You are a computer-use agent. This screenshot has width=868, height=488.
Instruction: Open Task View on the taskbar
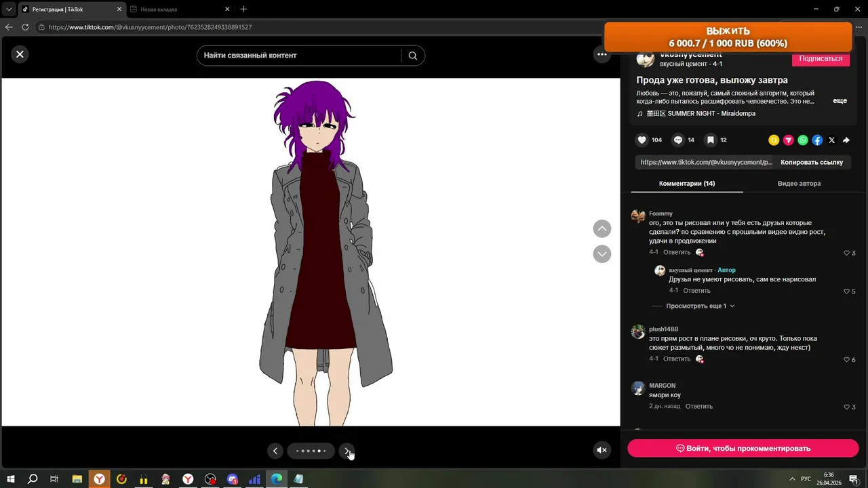pyautogui.click(x=54, y=479)
